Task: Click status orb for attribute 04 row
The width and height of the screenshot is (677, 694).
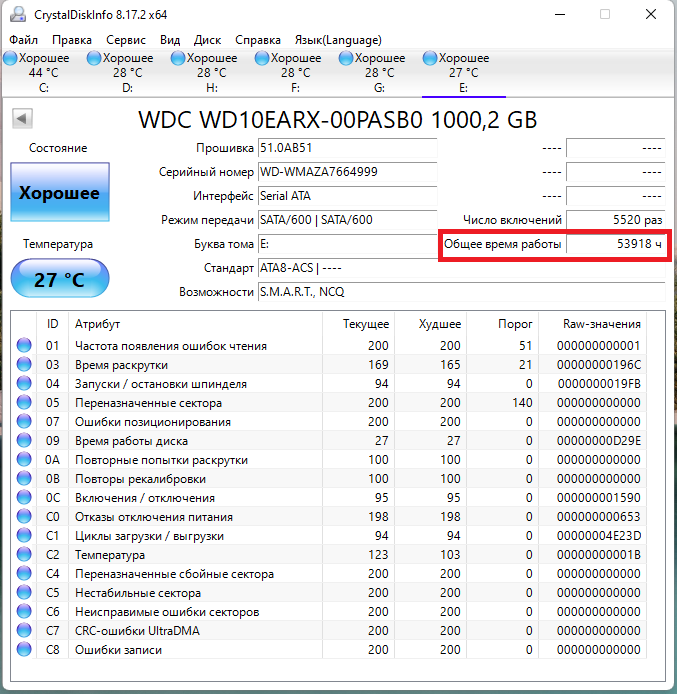Action: point(24,383)
